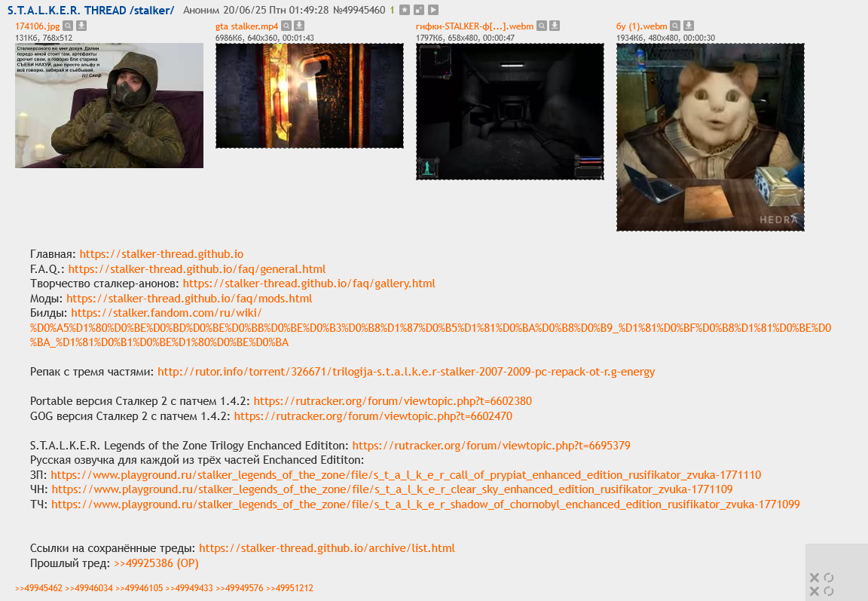
Task: Click reply reference >>49946034
Action: 89,588
